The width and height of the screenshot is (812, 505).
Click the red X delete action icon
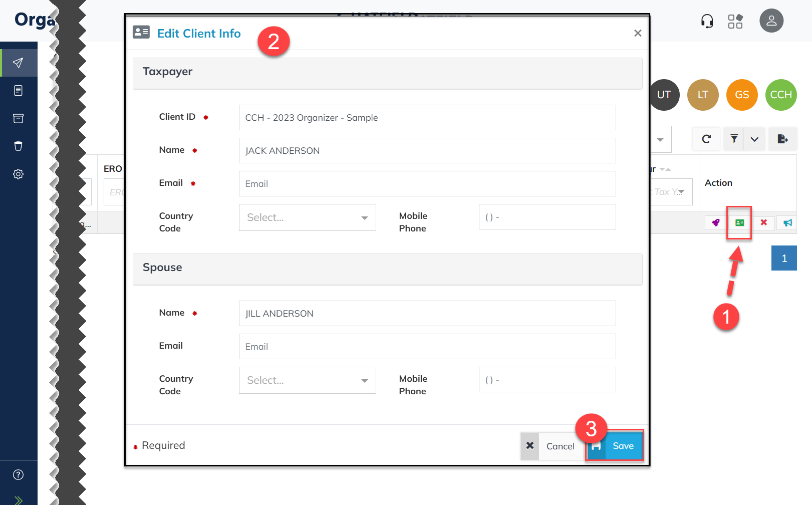(x=763, y=222)
